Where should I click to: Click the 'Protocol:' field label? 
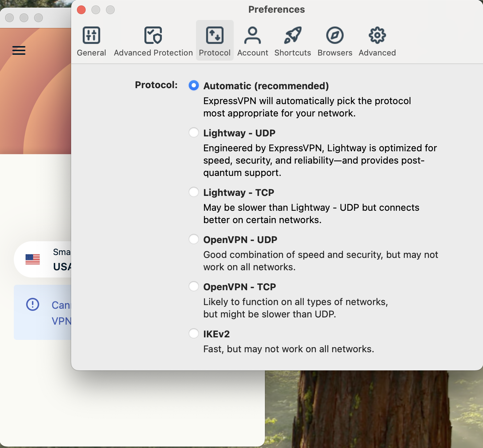pyautogui.click(x=156, y=85)
